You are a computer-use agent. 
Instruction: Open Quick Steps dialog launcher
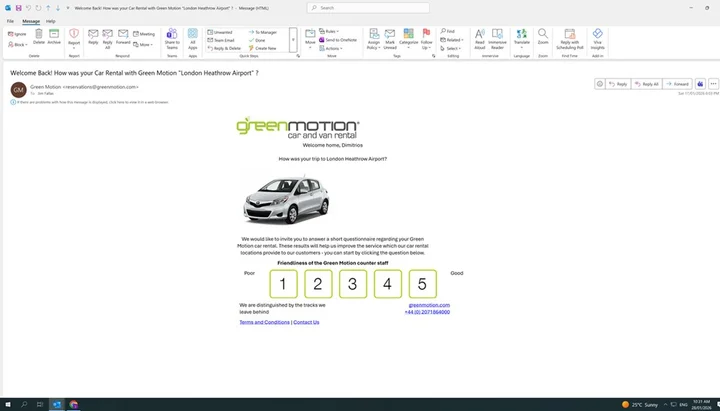click(x=298, y=56)
